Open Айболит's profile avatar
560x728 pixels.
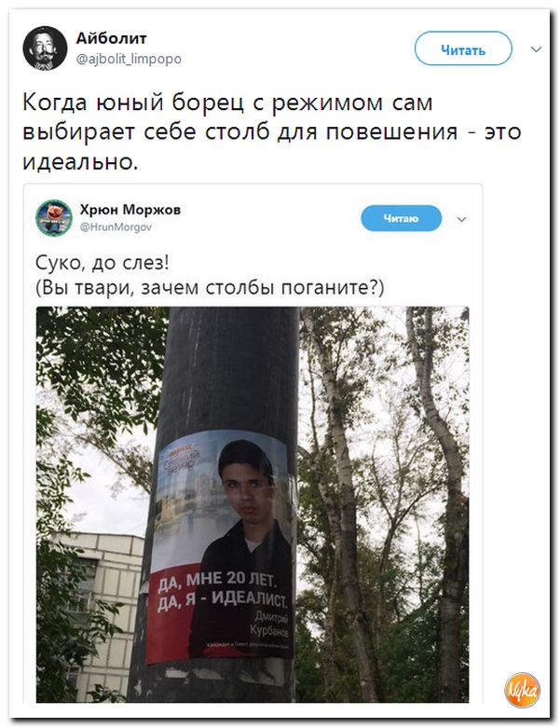point(45,48)
